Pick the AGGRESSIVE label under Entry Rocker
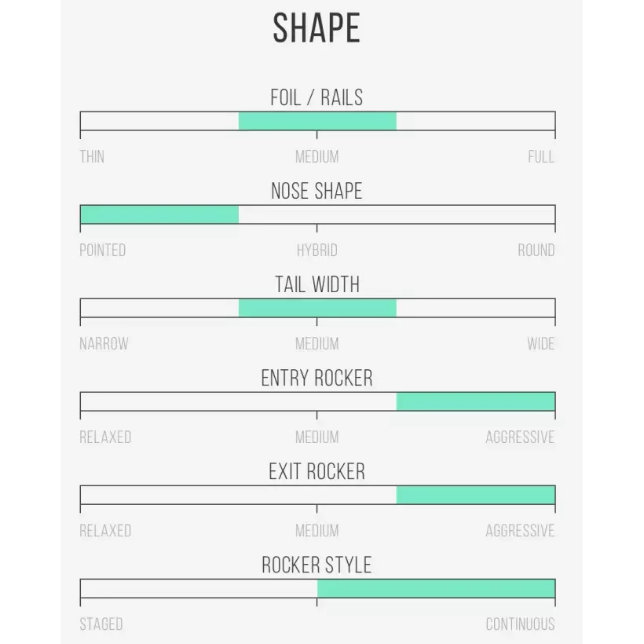Viewport: 644px width, 644px height. (520, 437)
